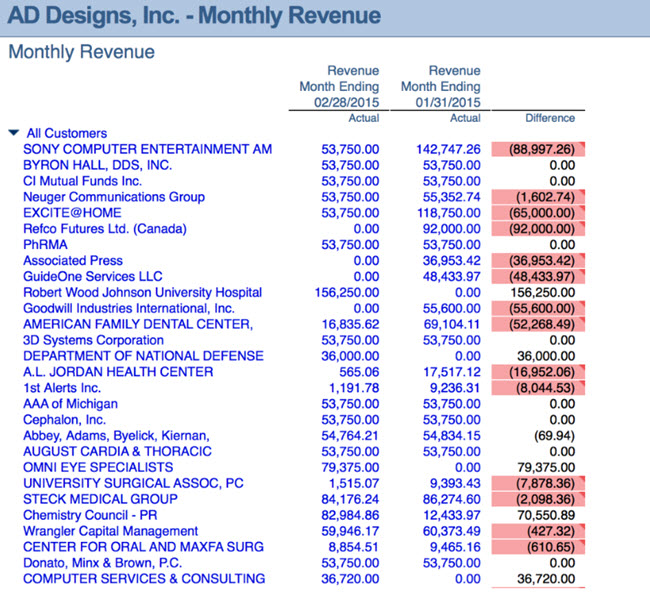Viewport: 650px width, 592px height.
Task: Collapse the All Customers disclosure triangle
Action: [x=13, y=133]
